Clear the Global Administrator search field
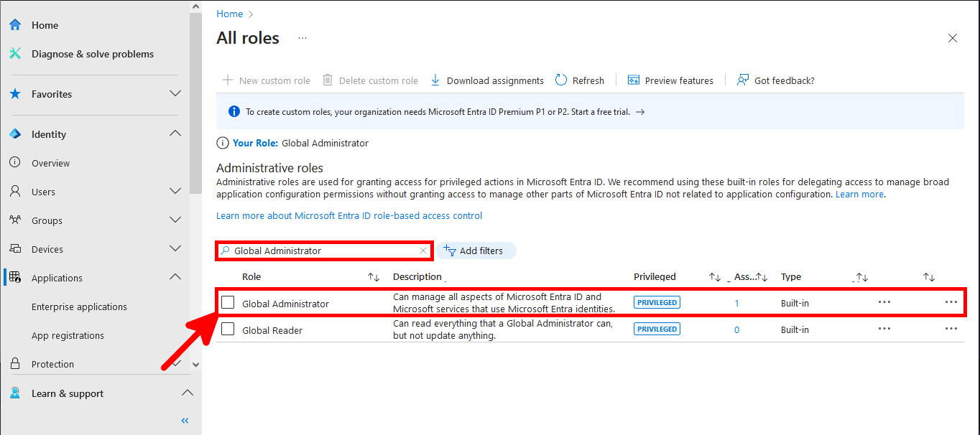 tap(423, 251)
